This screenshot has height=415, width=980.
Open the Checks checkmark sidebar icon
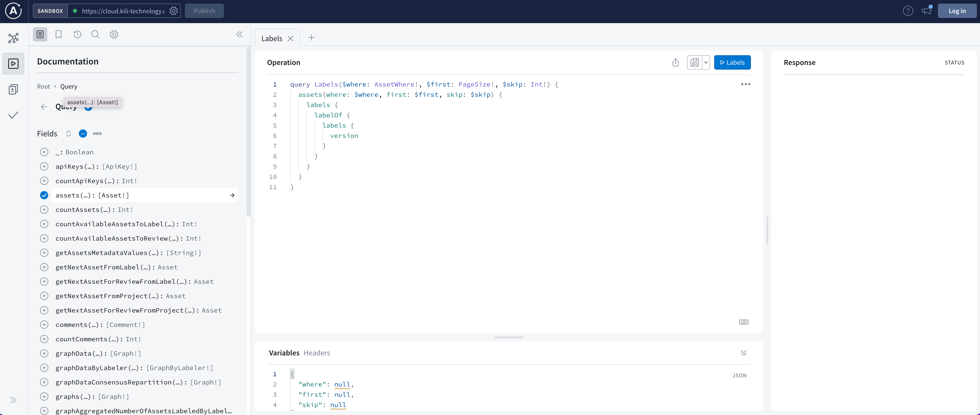coord(13,115)
